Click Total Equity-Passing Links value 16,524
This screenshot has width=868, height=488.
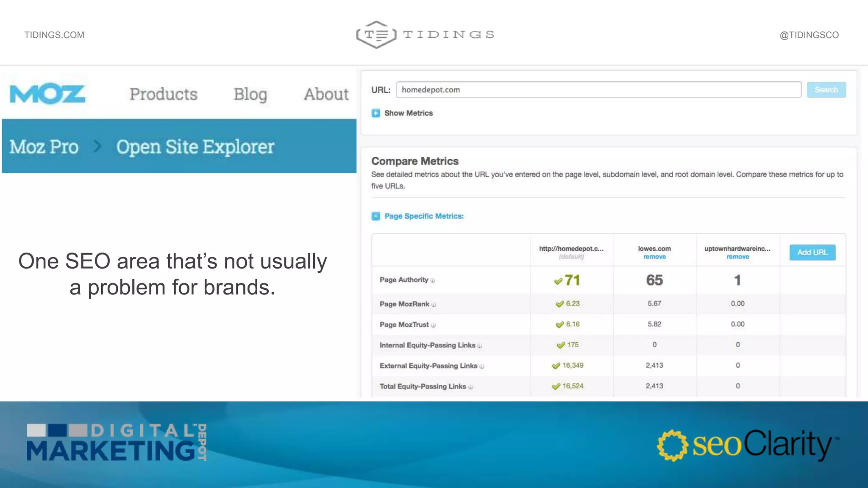(573, 386)
